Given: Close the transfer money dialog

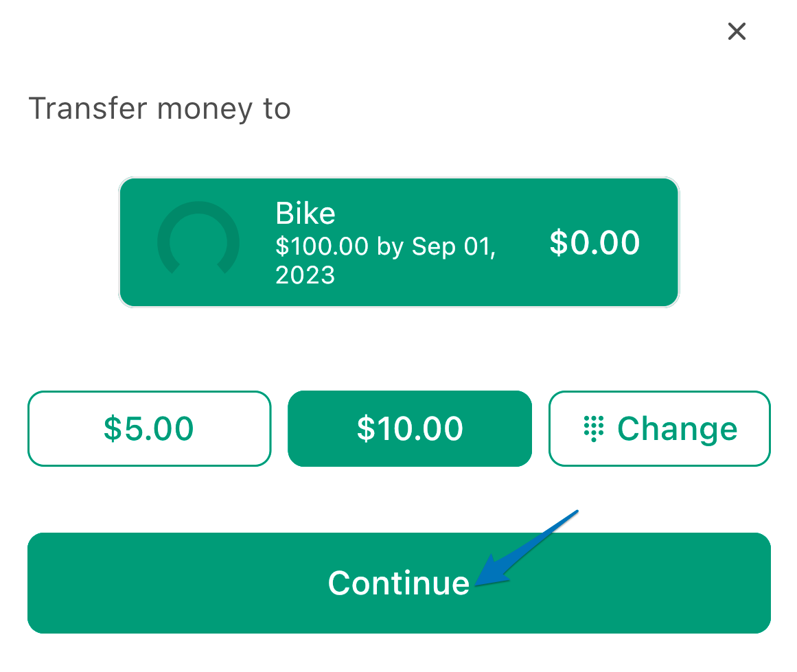Looking at the screenshot, I should coord(737,32).
